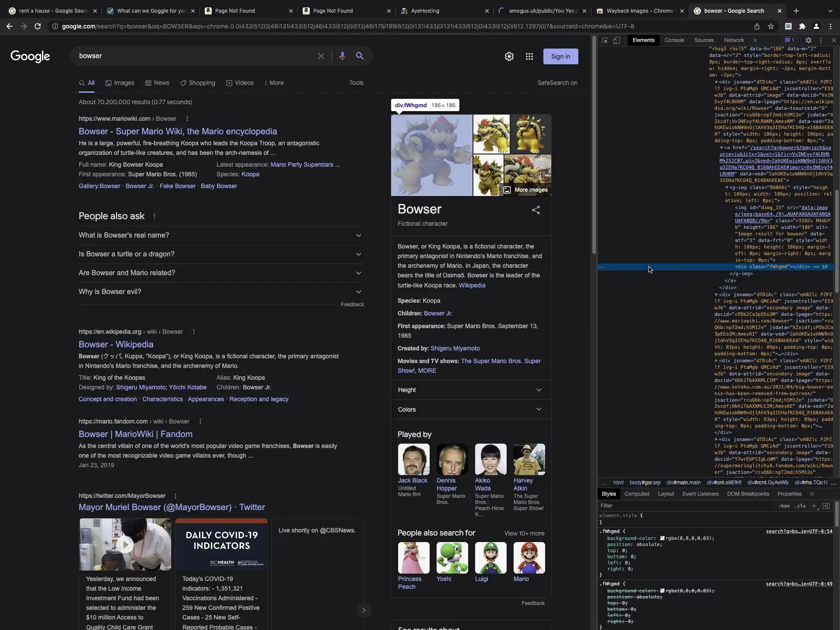The width and height of the screenshot is (840, 630).
Task: Open Google quick settings gear
Action: click(509, 56)
